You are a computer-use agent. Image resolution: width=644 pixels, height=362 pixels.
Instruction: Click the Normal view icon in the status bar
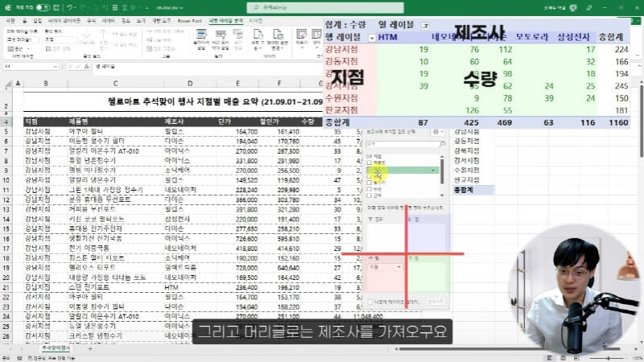[549, 358]
